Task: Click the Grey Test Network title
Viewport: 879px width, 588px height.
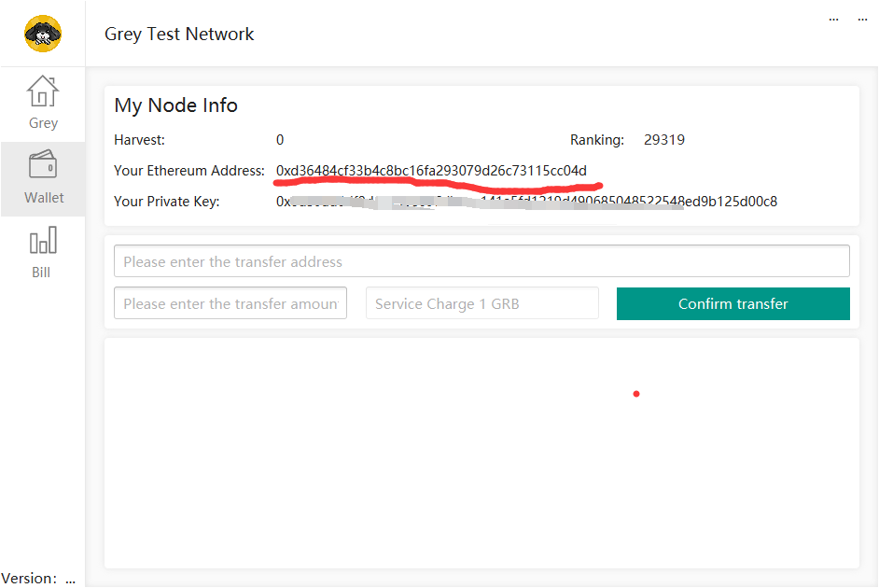Action: coord(179,35)
